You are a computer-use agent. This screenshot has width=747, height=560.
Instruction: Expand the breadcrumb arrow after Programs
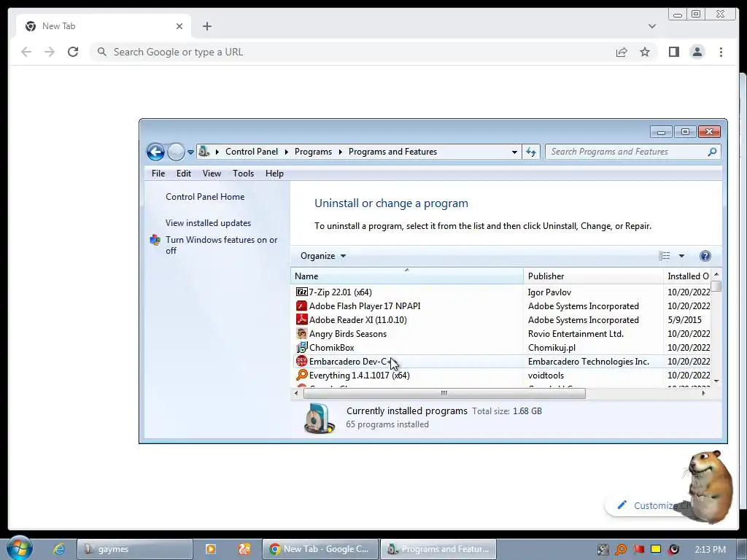tap(340, 152)
